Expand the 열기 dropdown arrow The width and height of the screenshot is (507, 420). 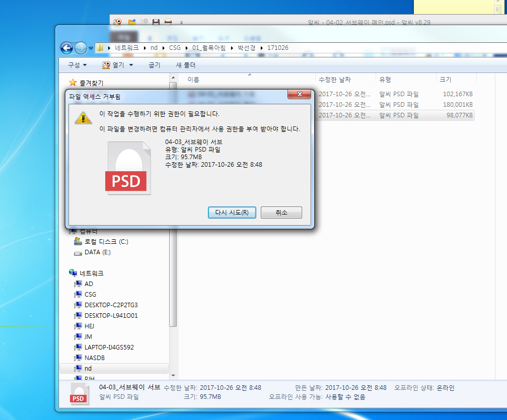coord(131,65)
